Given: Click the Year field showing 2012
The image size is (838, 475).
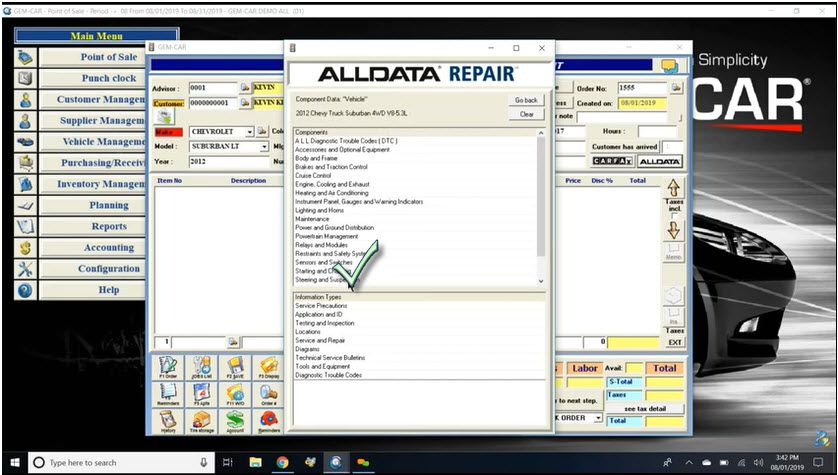Looking at the screenshot, I should click(x=230, y=161).
